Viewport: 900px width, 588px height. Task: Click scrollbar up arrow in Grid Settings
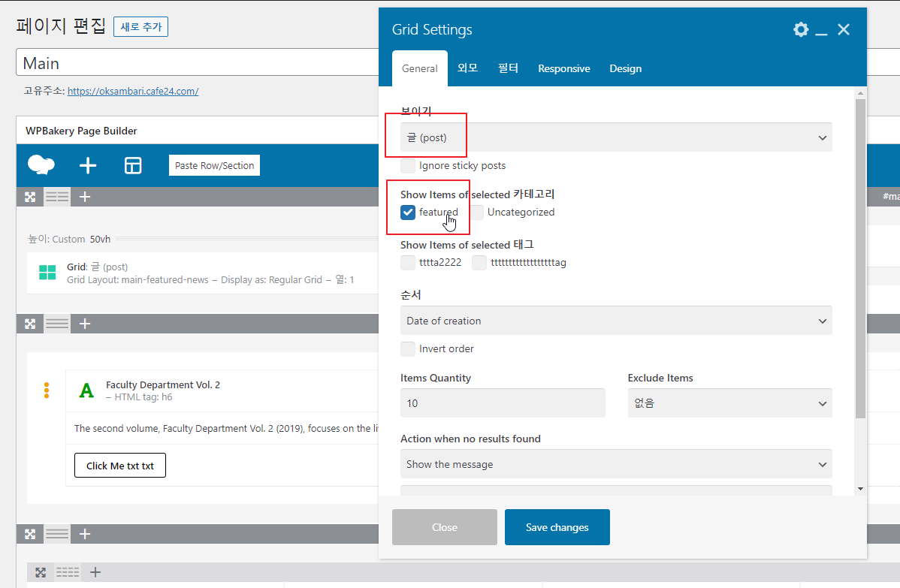(x=860, y=93)
